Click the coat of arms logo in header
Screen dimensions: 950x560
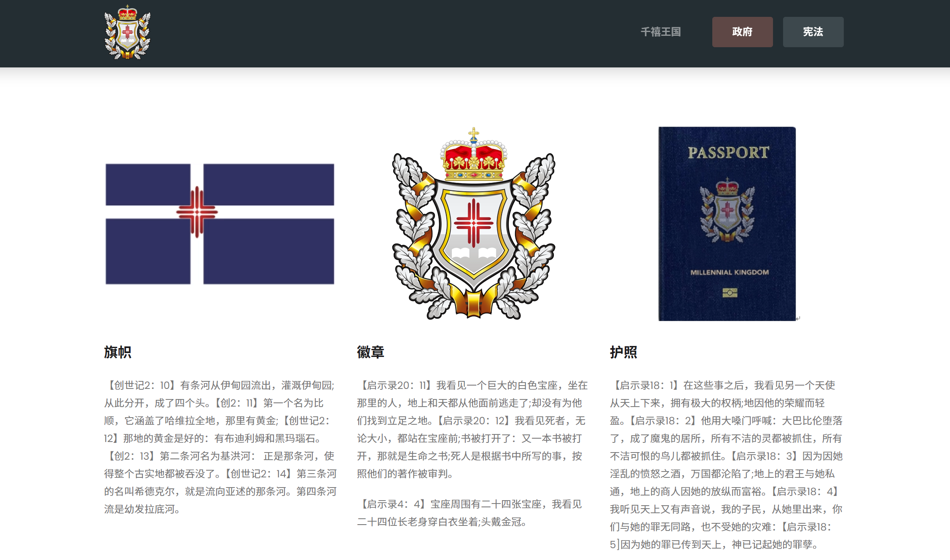(x=127, y=32)
